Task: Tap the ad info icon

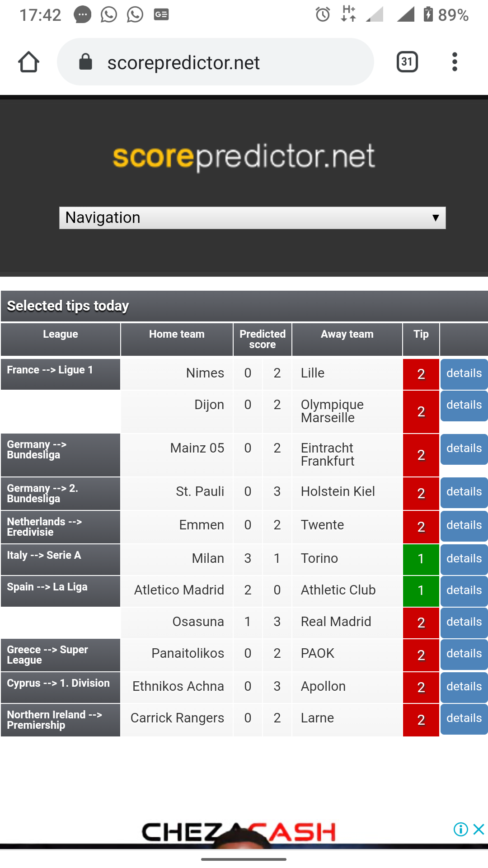Action: [460, 829]
